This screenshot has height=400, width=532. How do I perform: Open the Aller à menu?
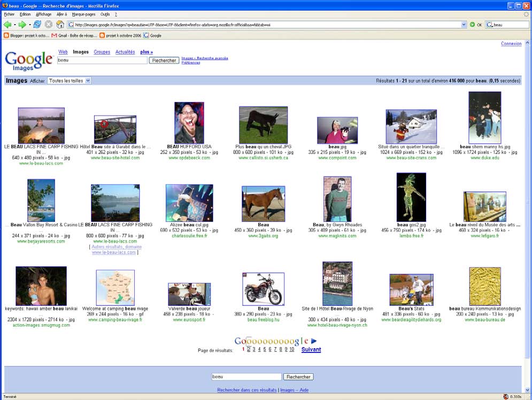click(61, 14)
